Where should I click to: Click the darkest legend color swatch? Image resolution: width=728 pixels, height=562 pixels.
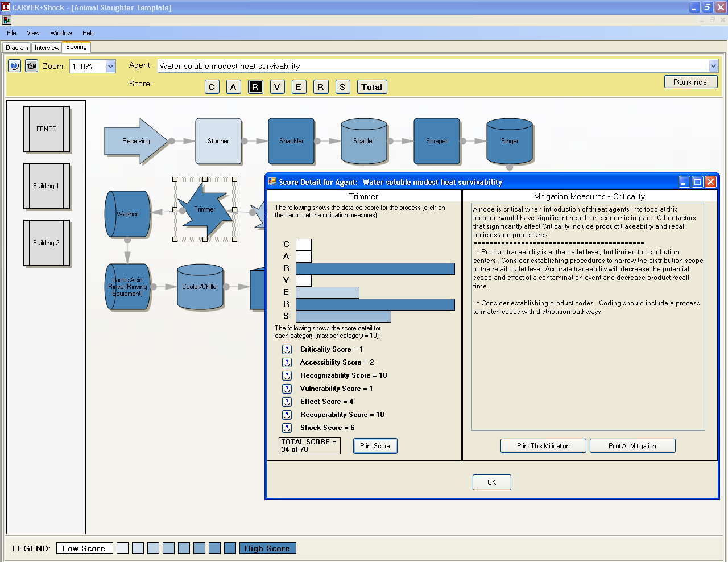click(x=230, y=548)
